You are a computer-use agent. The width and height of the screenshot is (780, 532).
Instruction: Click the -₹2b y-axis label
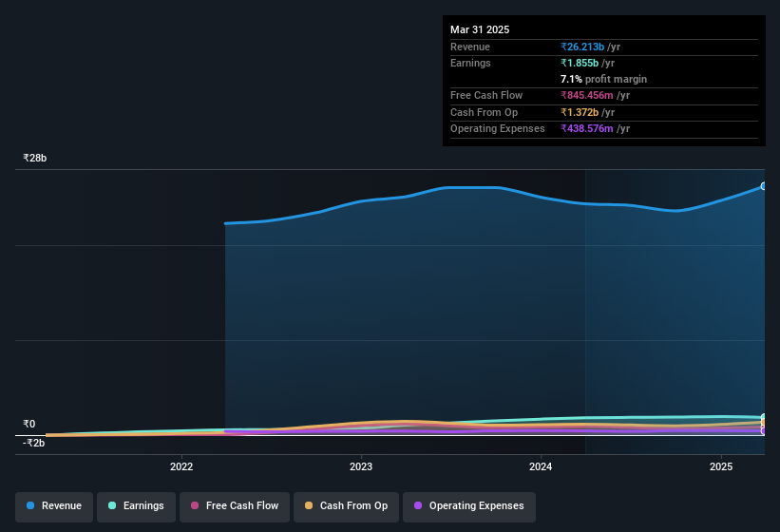34,443
